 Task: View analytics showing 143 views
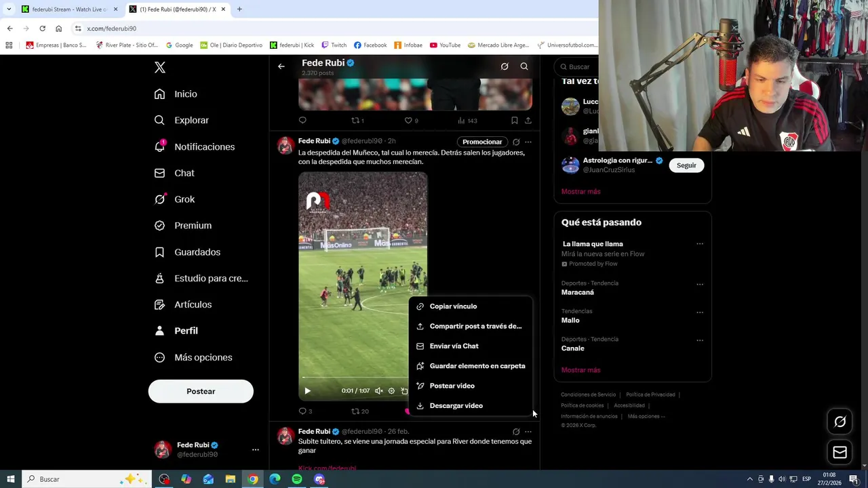tap(467, 121)
